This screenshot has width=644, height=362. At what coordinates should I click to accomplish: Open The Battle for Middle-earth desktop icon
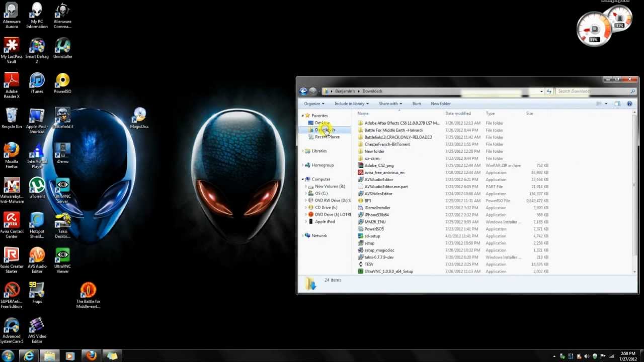[88, 296]
